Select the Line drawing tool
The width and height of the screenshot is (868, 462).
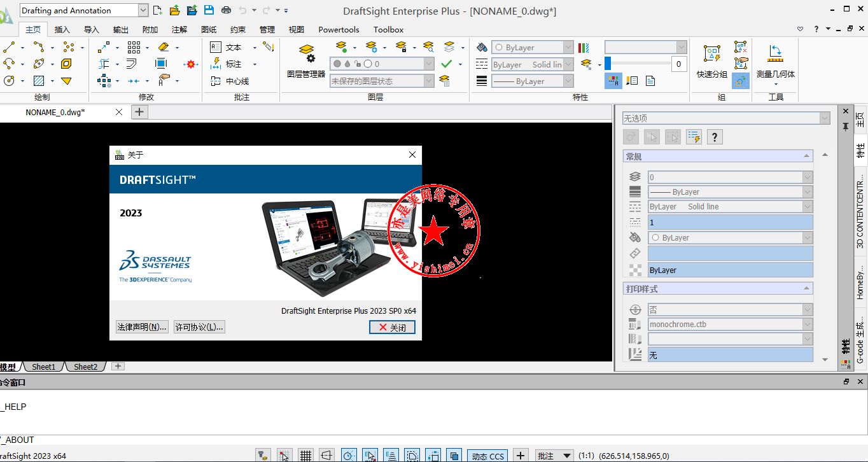[9, 47]
